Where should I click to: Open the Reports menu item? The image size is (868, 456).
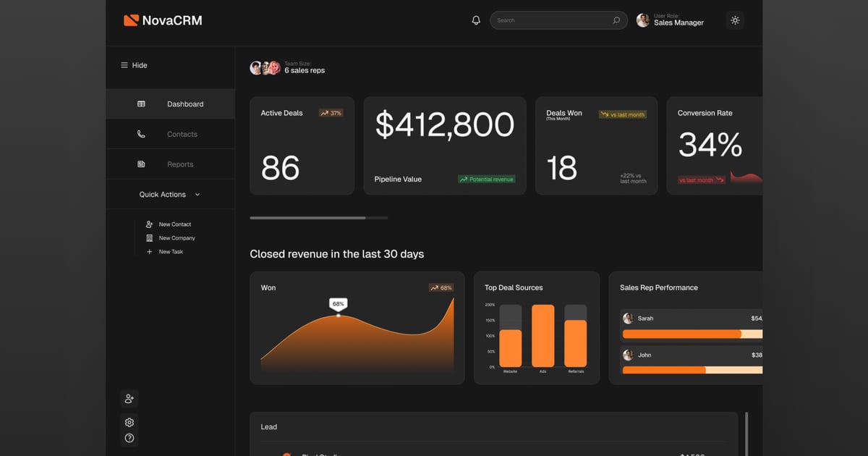pyautogui.click(x=170, y=164)
